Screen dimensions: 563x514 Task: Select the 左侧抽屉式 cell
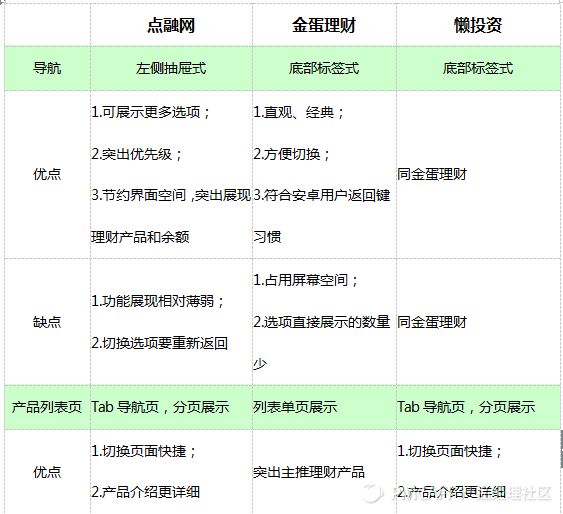point(171,68)
